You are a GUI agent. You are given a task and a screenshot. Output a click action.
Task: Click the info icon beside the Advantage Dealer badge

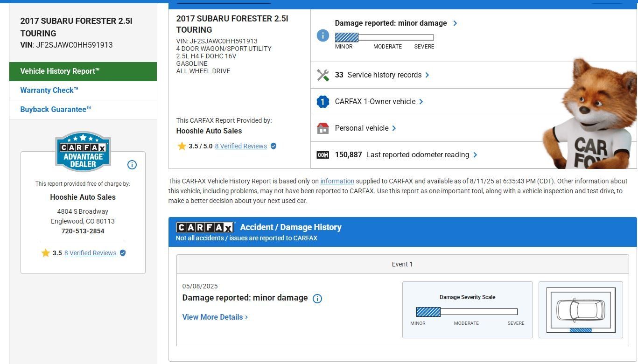point(132,165)
